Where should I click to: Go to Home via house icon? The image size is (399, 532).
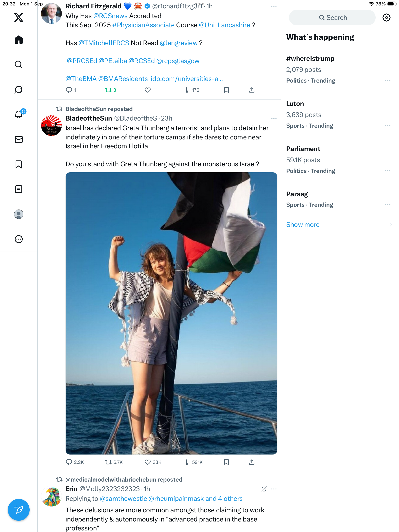(x=19, y=40)
